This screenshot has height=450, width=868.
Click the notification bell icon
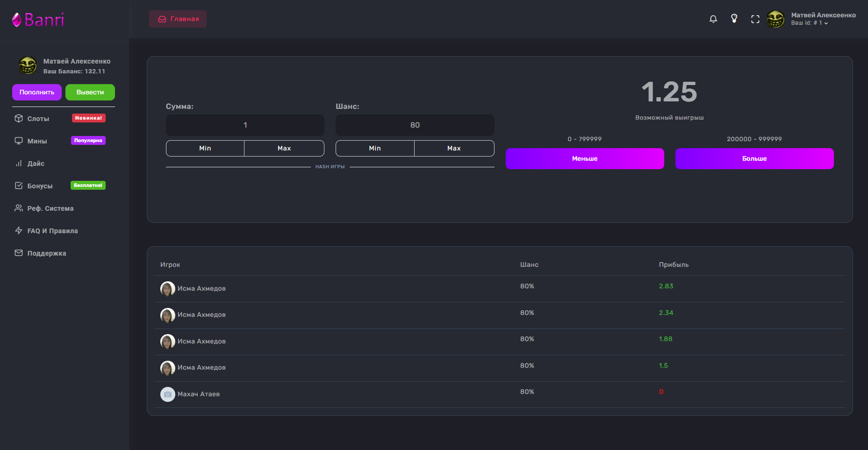pos(713,19)
